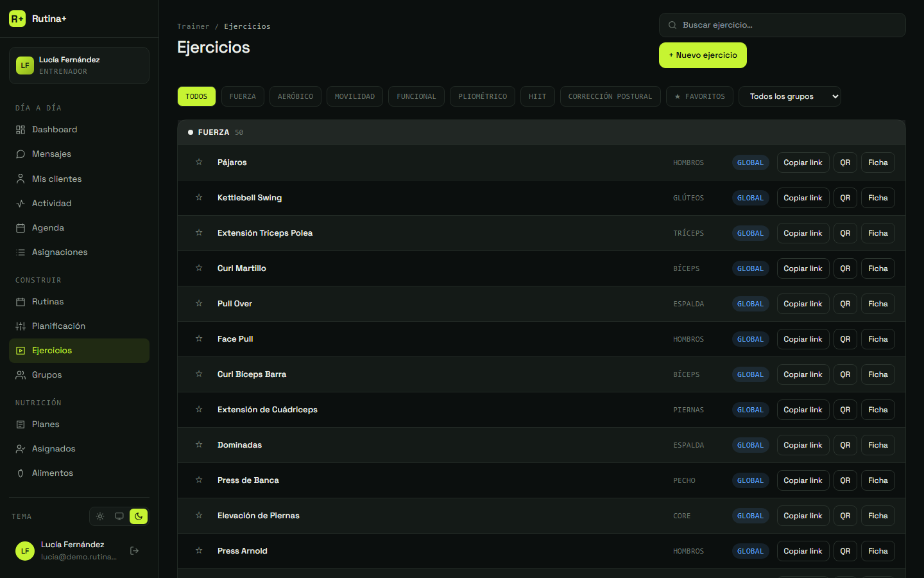Copy link for Pull Over
Viewport: 924px width, 578px height.
(803, 304)
